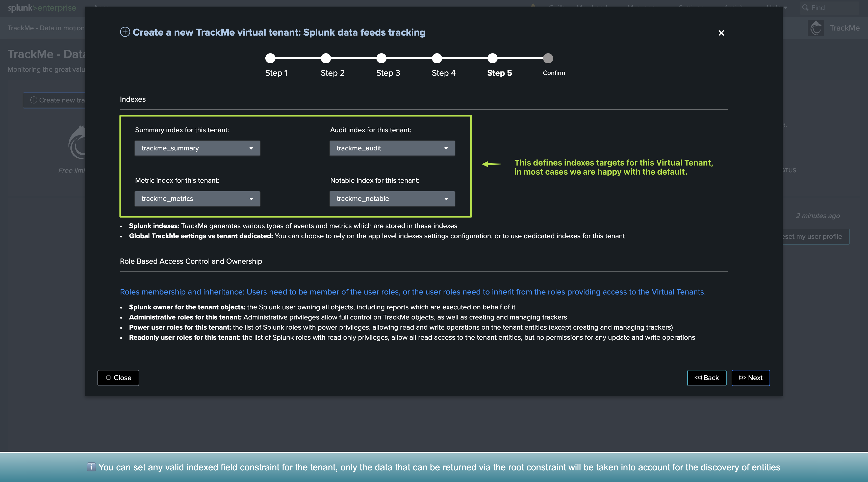The height and width of the screenshot is (482, 868).
Task: Go to Step 4 in the wizard
Action: pyautogui.click(x=437, y=58)
